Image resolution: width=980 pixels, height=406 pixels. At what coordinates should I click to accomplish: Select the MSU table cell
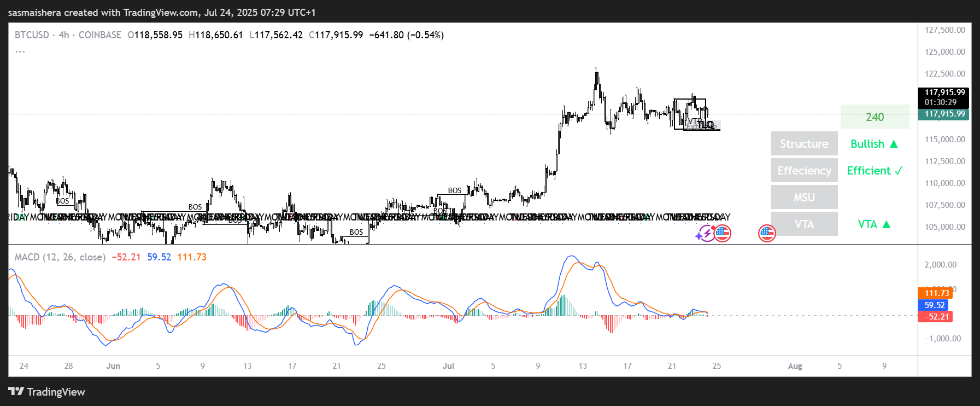coord(804,198)
